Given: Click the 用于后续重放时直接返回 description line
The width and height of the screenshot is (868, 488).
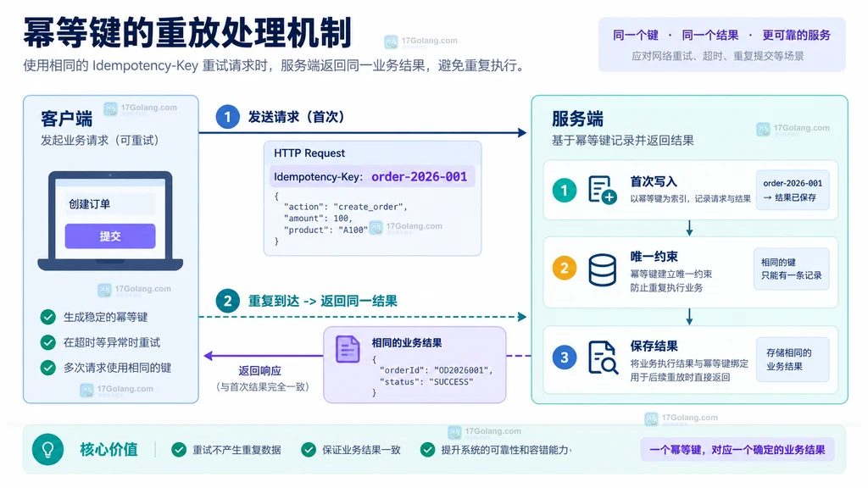Looking at the screenshot, I should click(x=681, y=377).
